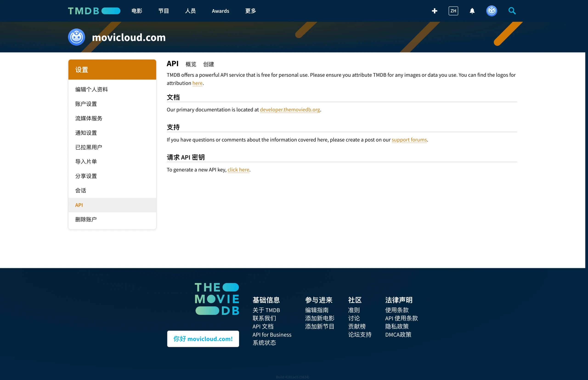Screen dimensions: 588x380
Task: Select 会话 in settings sidebar
Action: pyautogui.click(x=112, y=191)
